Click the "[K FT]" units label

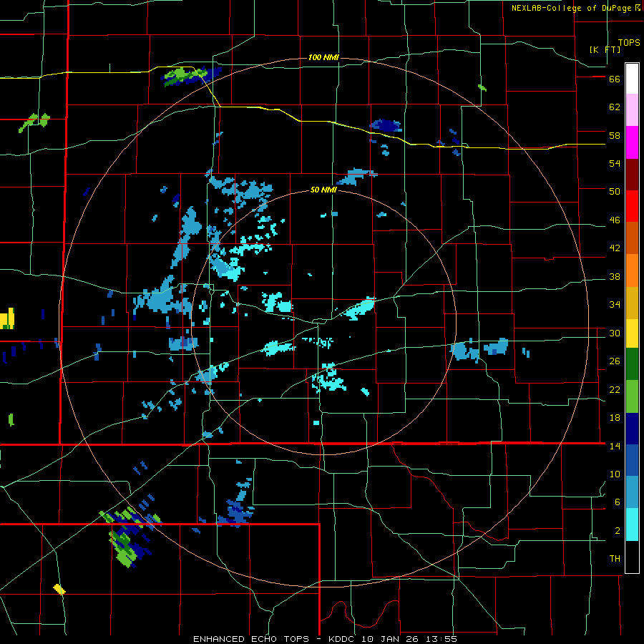click(605, 49)
